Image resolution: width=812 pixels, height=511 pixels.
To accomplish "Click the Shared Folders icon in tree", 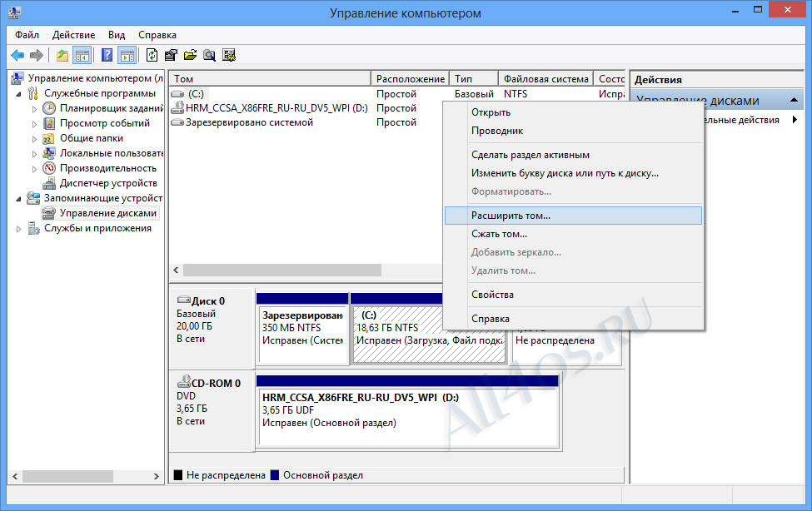I will (48, 138).
